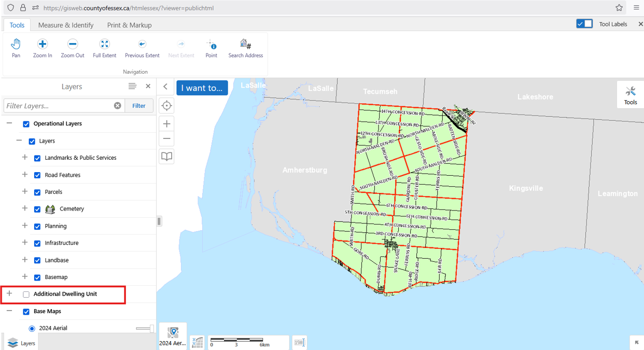Disable the Cemetery layer checkbox
Screen dimensions: 644x350
tap(37, 209)
